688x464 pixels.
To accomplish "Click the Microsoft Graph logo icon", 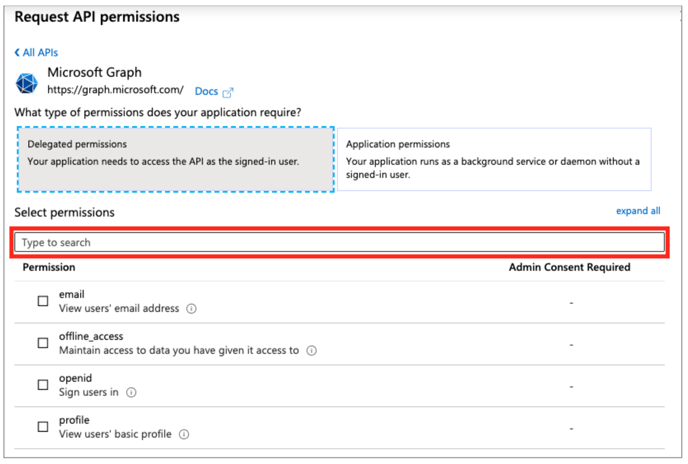I will [29, 82].
